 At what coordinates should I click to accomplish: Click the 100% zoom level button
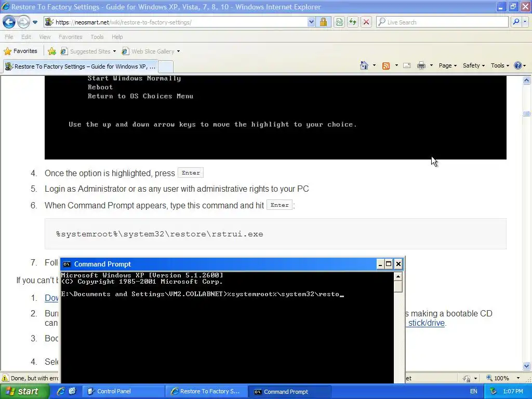click(x=498, y=378)
